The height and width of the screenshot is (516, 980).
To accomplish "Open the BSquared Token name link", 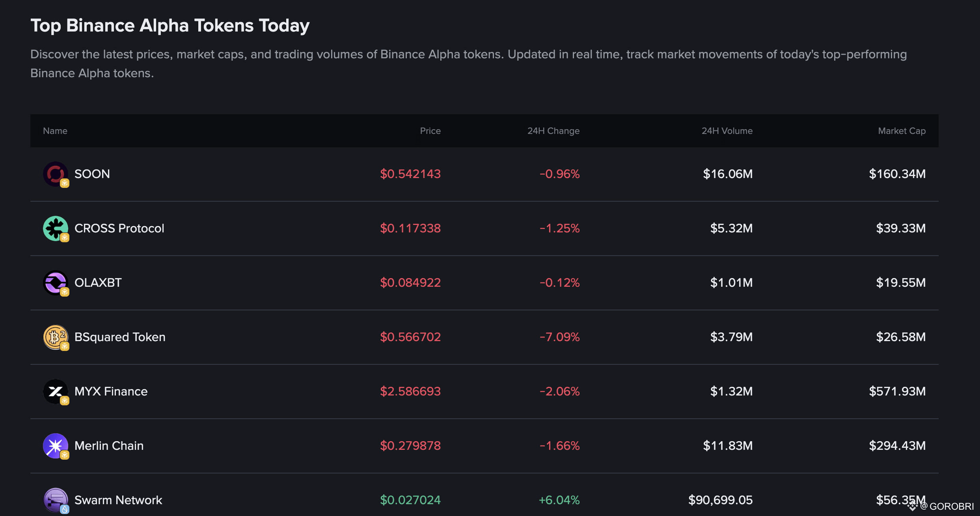I will click(x=120, y=337).
